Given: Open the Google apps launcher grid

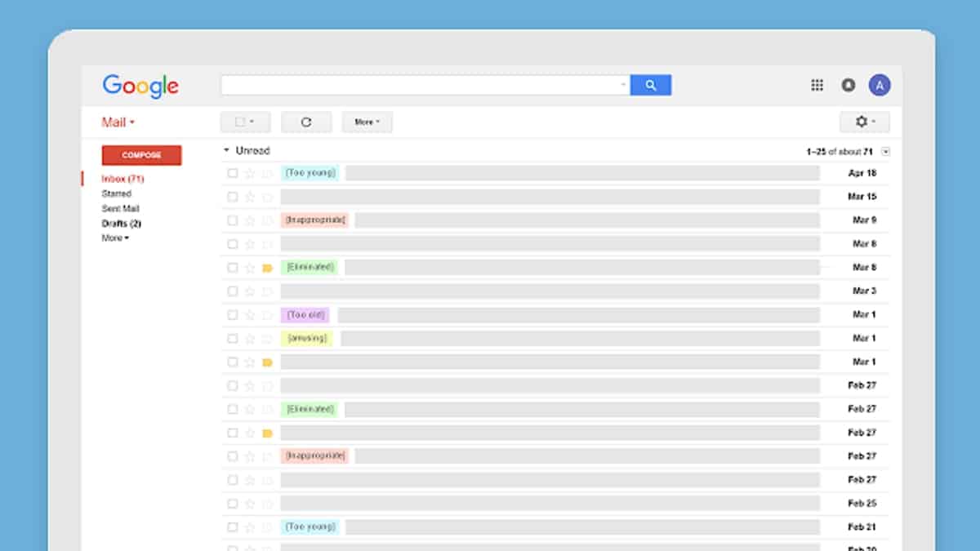Looking at the screenshot, I should (x=817, y=84).
